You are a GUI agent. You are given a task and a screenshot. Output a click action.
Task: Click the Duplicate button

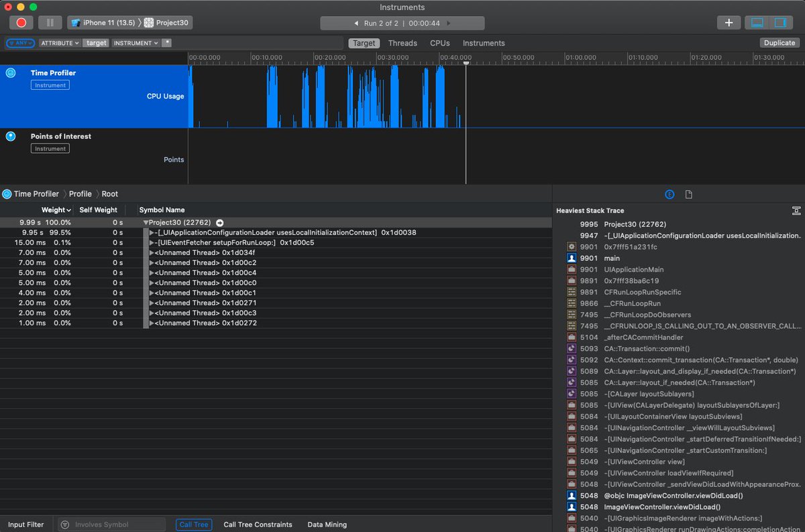coord(780,43)
